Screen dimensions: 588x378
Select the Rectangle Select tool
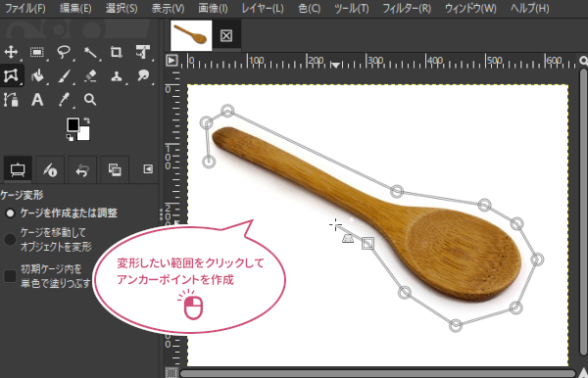click(x=37, y=52)
